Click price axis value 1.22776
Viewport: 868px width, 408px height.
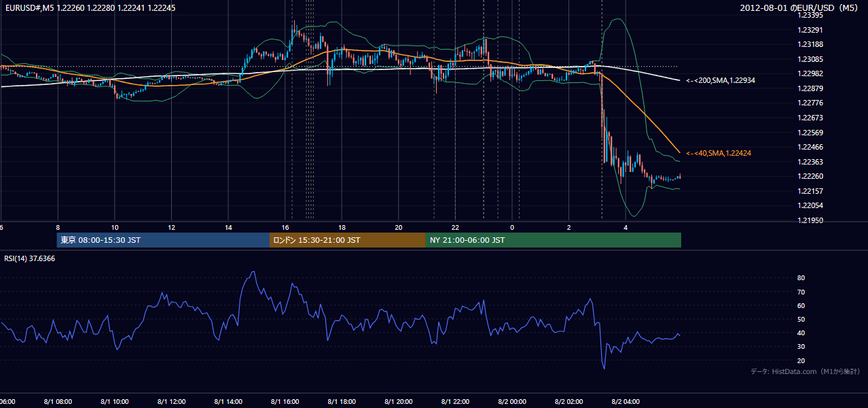coord(810,103)
